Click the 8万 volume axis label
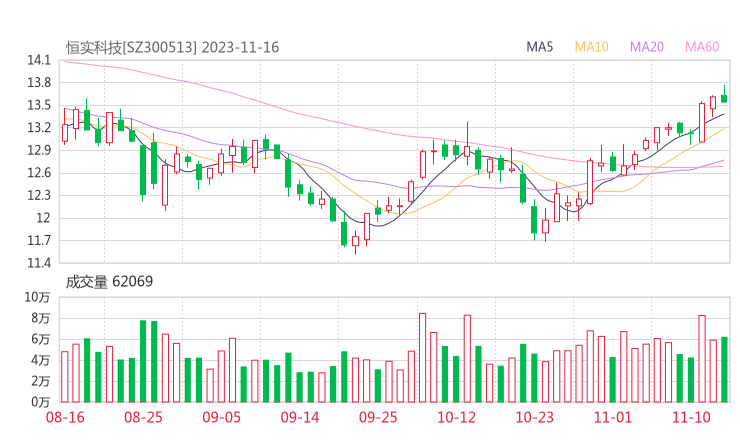 41,318
